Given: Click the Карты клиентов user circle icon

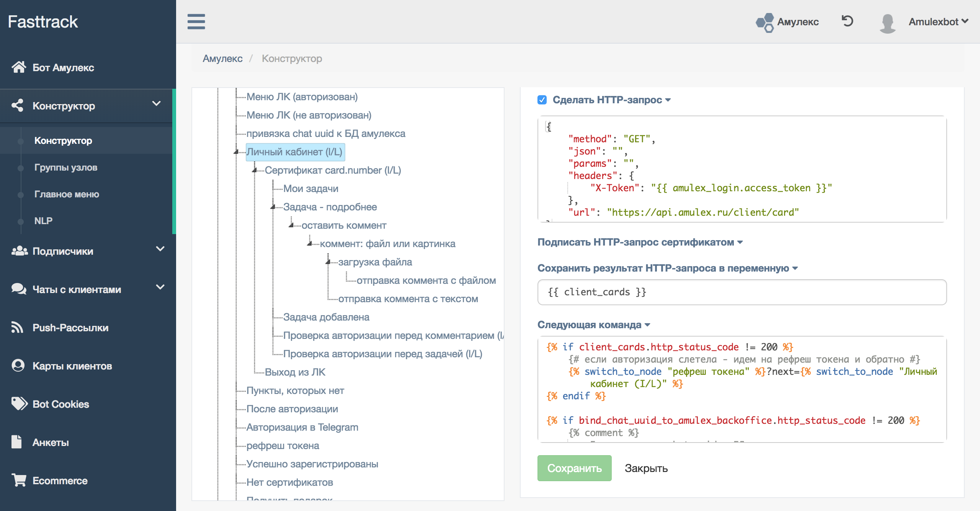Looking at the screenshot, I should [18, 366].
